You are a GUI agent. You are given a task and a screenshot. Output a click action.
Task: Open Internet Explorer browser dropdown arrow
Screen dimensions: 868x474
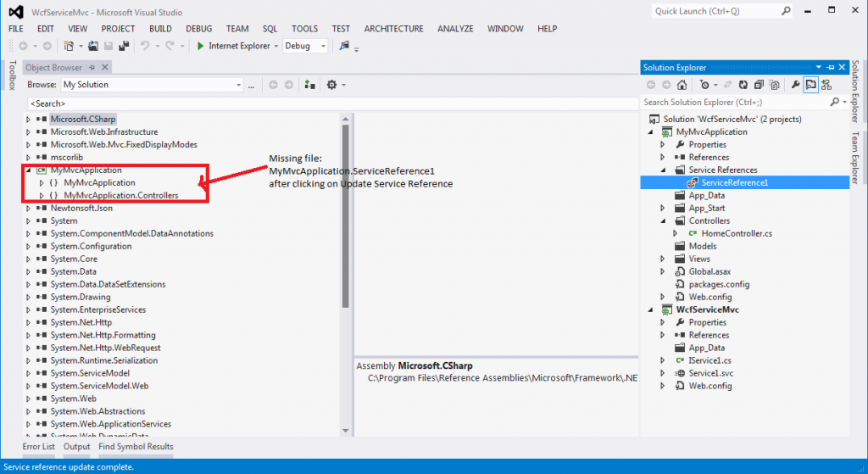pyautogui.click(x=275, y=46)
